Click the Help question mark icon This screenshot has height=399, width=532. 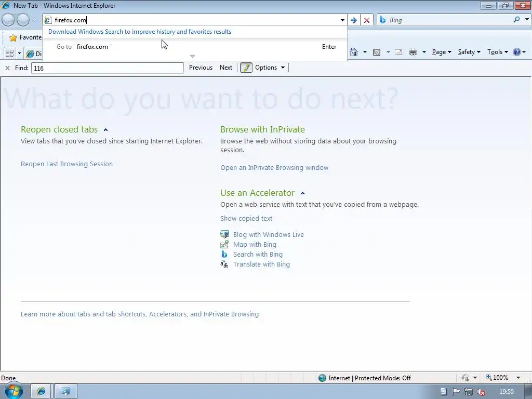point(517,52)
